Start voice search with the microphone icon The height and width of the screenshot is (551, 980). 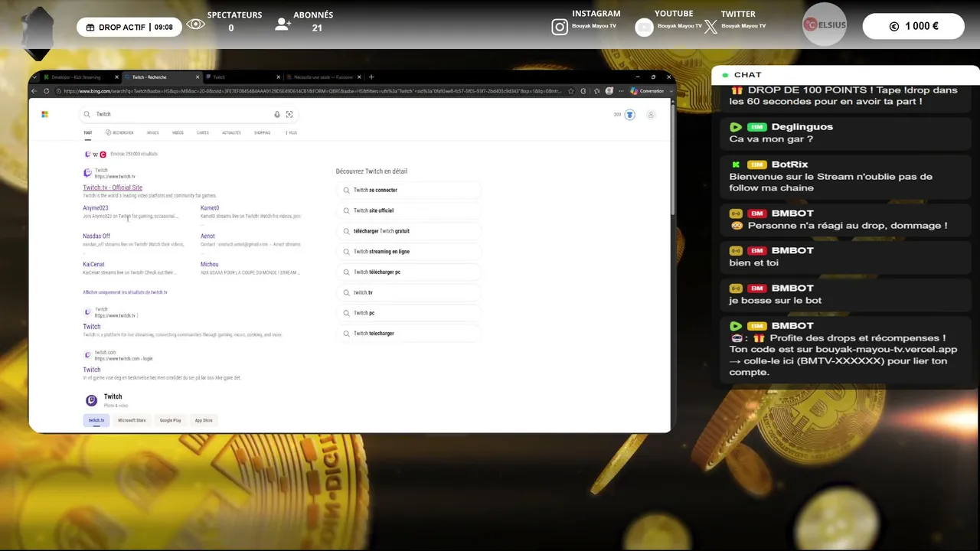tap(277, 115)
